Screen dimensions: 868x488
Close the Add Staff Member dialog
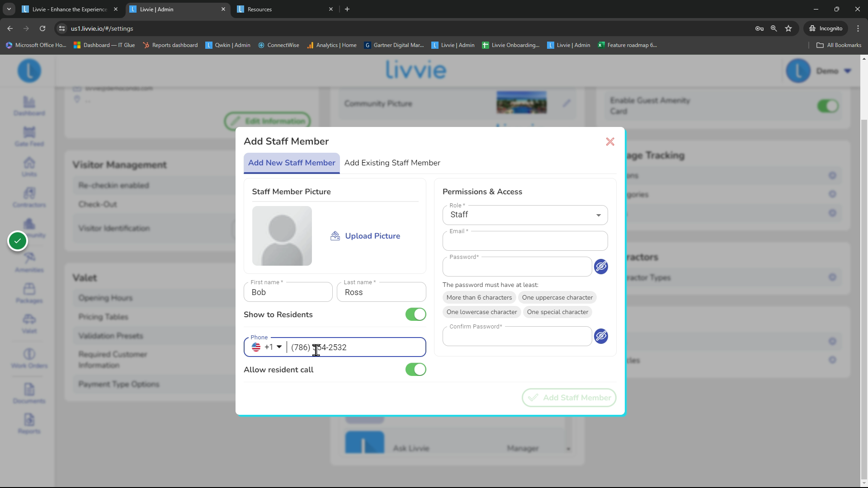(610, 142)
